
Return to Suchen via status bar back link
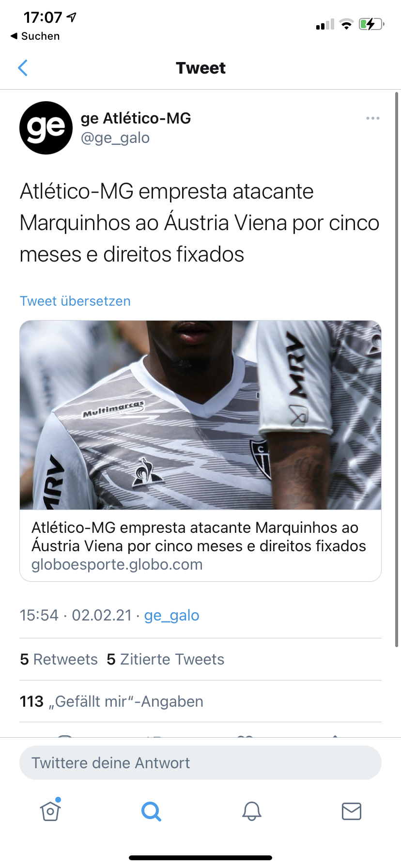(35, 36)
